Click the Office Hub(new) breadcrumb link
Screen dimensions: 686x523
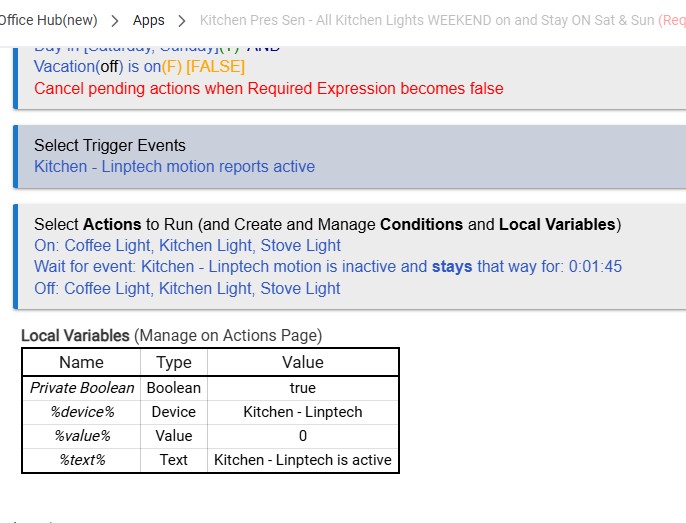(47, 20)
